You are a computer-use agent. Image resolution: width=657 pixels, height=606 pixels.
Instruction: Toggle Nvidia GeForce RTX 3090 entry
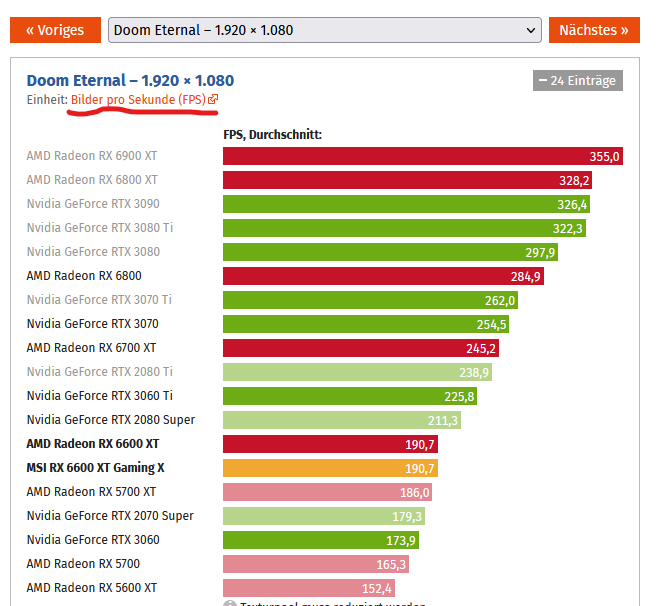tap(93, 204)
